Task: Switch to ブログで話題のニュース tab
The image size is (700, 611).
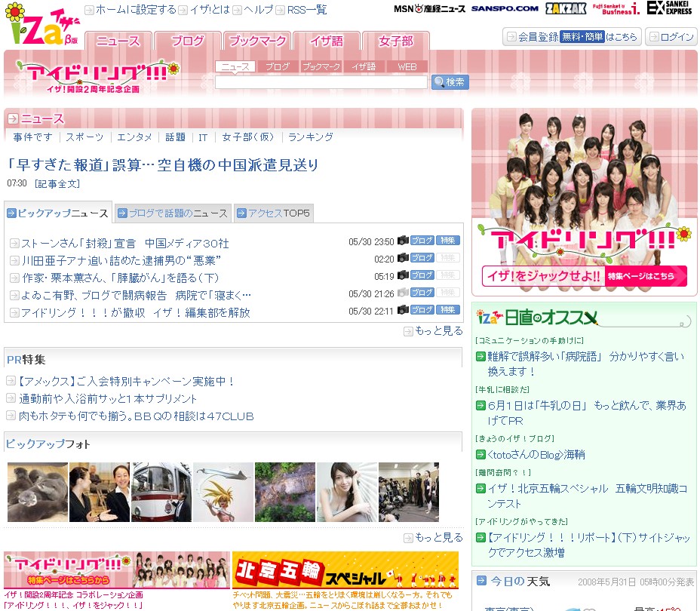Action: (173, 213)
